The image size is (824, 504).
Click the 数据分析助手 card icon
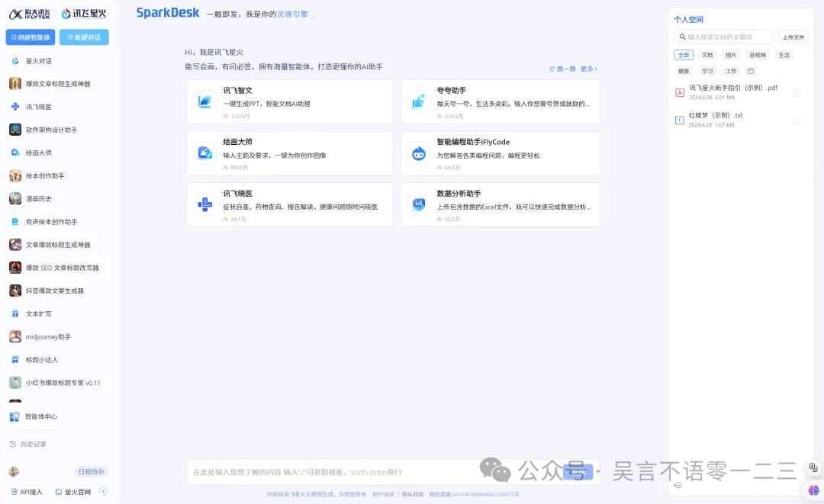[419, 205]
